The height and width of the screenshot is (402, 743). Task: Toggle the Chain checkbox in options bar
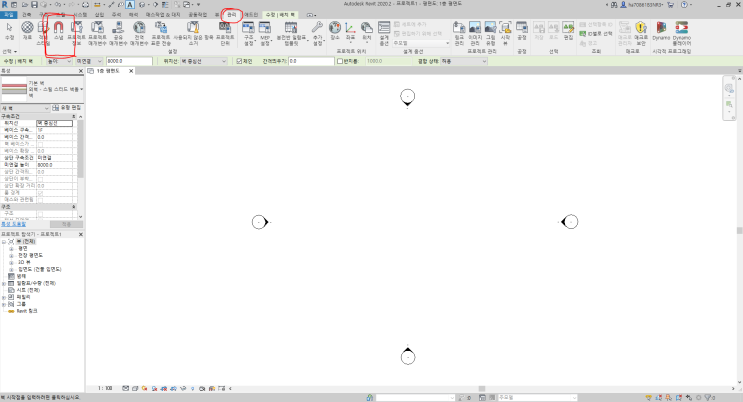[x=239, y=61]
